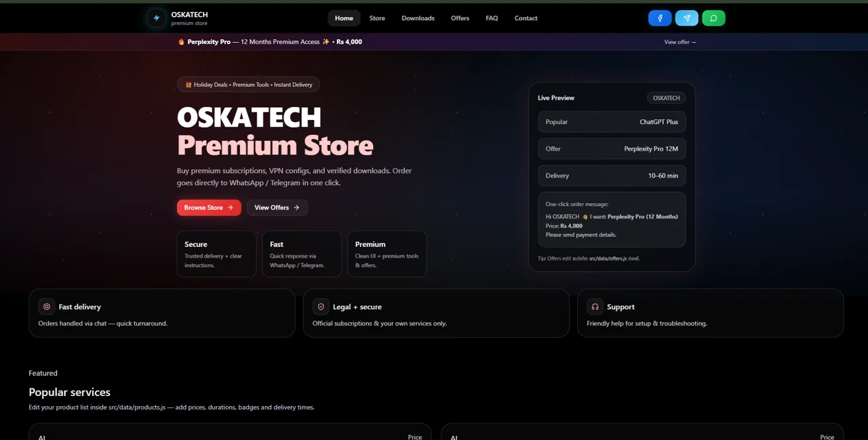Image resolution: width=868 pixels, height=440 pixels.
Task: Go to the Home nav item
Action: pyautogui.click(x=344, y=18)
